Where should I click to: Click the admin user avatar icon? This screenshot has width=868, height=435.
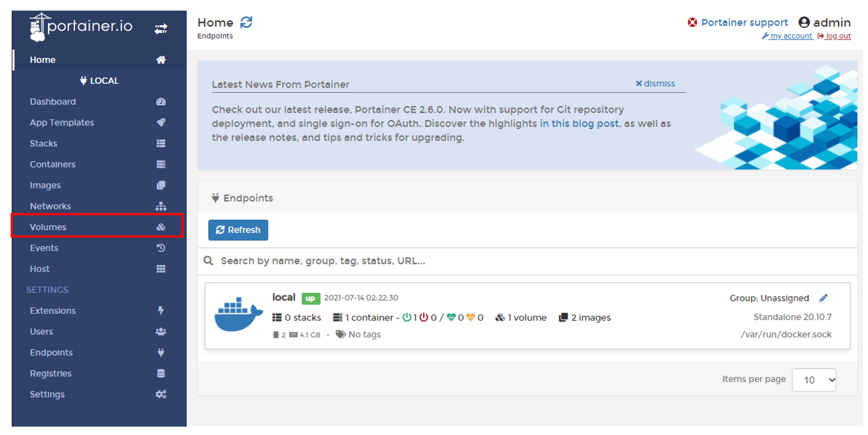[804, 22]
